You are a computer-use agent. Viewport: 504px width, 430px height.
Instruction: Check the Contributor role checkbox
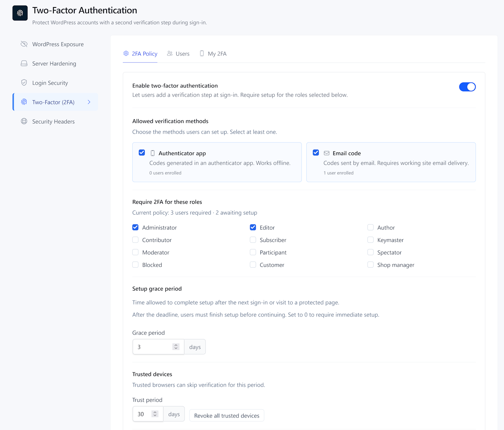coord(135,240)
